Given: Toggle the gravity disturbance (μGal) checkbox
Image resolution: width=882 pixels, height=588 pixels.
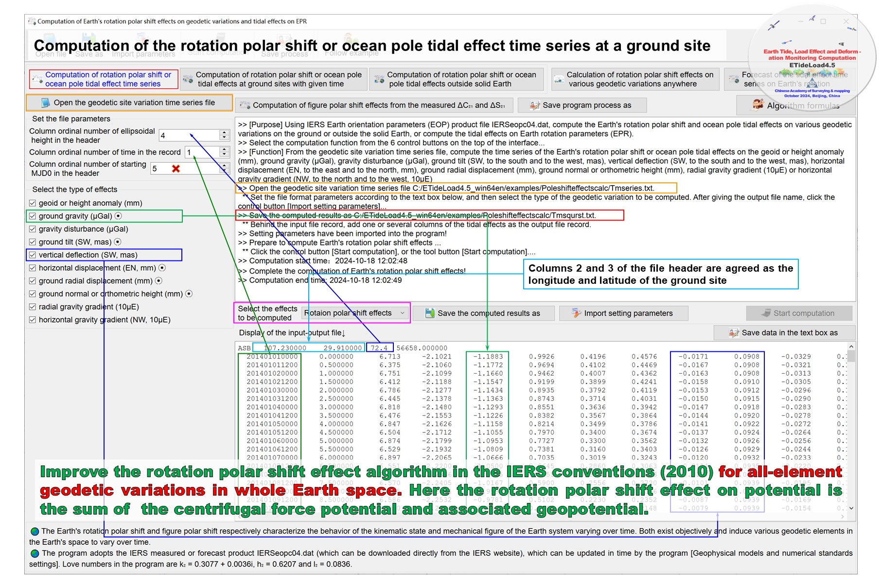Looking at the screenshot, I should tap(33, 229).
